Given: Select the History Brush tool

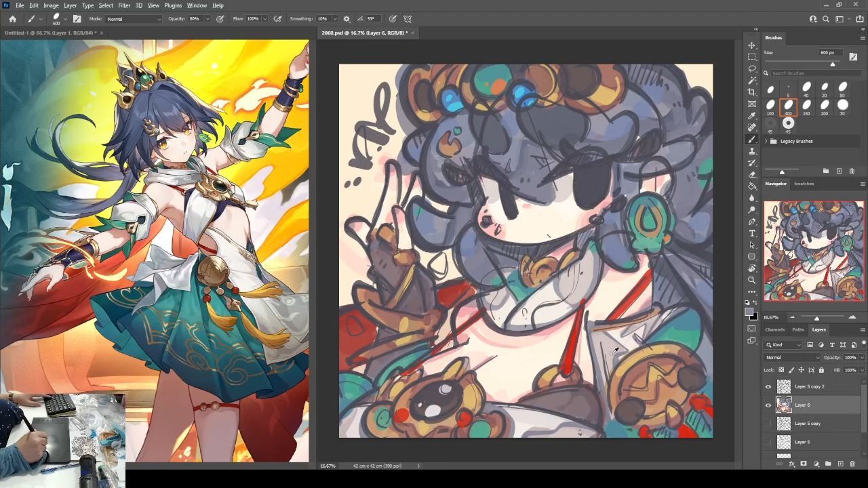Looking at the screenshot, I should click(751, 163).
